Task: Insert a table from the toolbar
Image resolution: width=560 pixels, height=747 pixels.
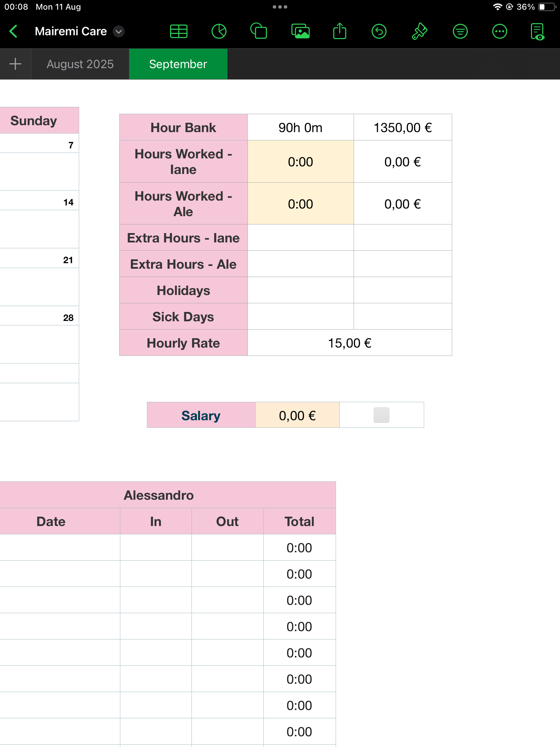Action: click(179, 31)
